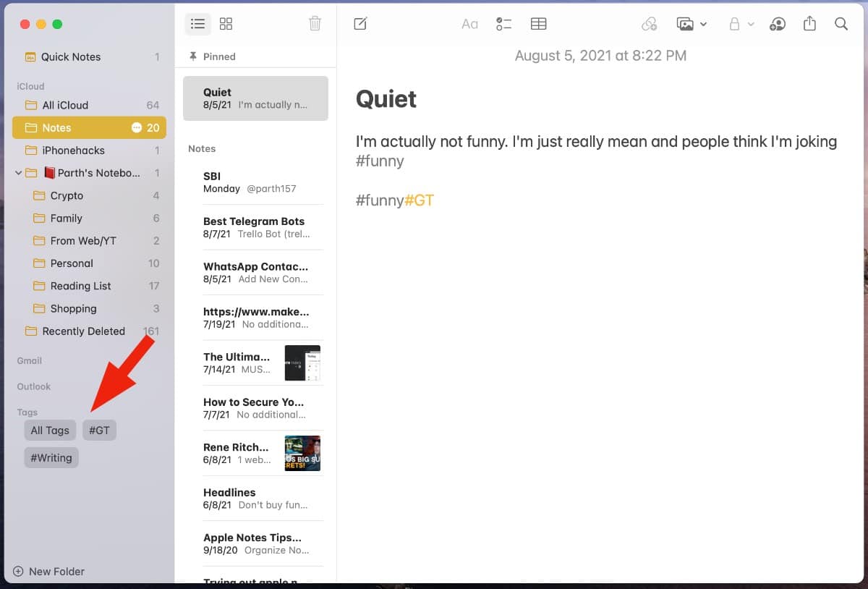Delete the note using trash icon
This screenshot has width=868, height=589.
point(315,24)
